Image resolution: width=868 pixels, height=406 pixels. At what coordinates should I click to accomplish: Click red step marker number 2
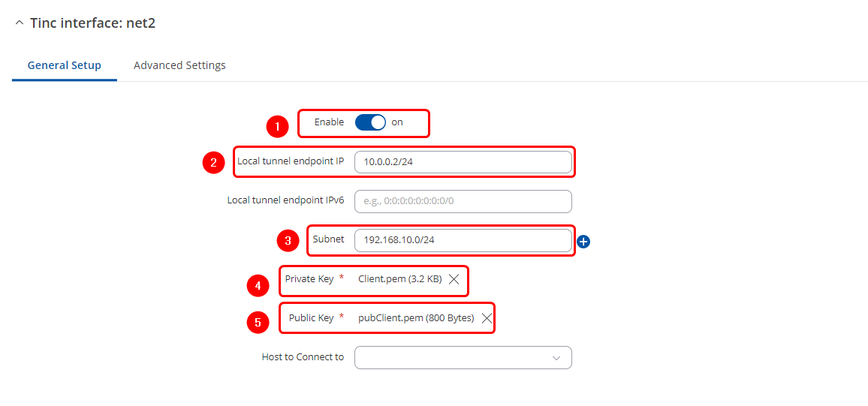pos(214,163)
